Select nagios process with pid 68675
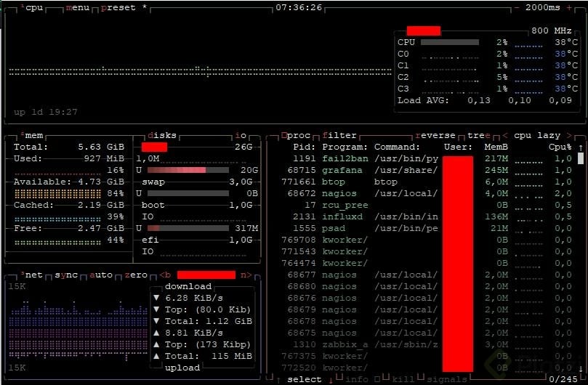 (427, 333)
